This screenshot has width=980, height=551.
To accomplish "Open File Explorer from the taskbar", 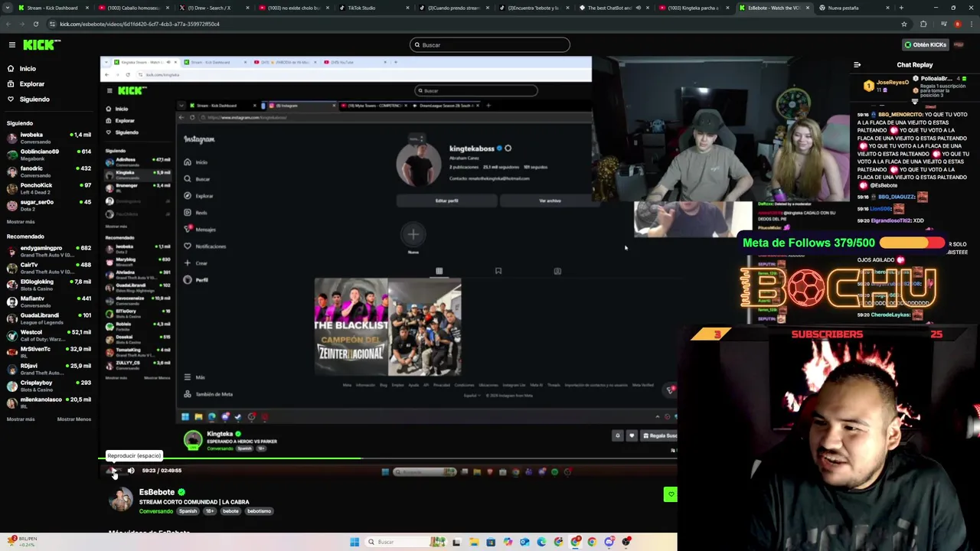I will pos(474,542).
